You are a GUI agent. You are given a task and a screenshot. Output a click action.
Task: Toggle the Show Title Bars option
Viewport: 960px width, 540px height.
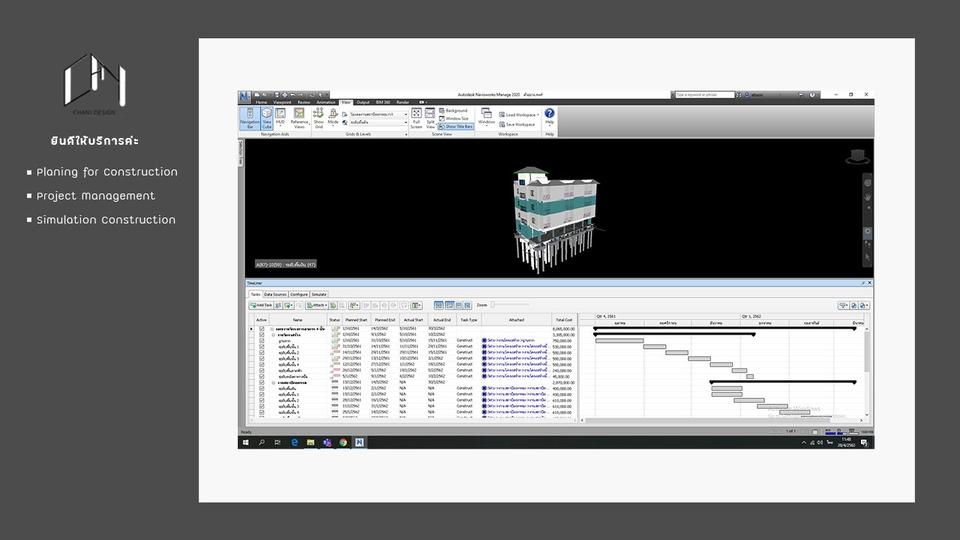(x=456, y=127)
